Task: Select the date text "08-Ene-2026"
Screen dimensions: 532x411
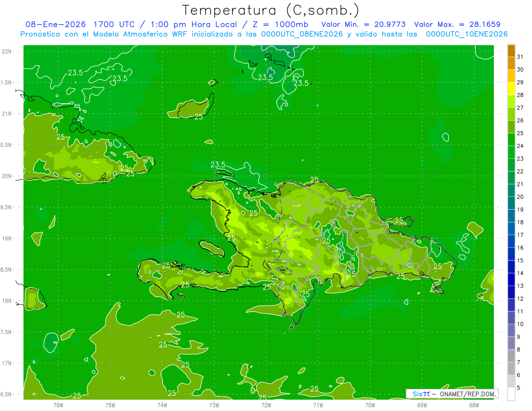Action: coord(55,24)
